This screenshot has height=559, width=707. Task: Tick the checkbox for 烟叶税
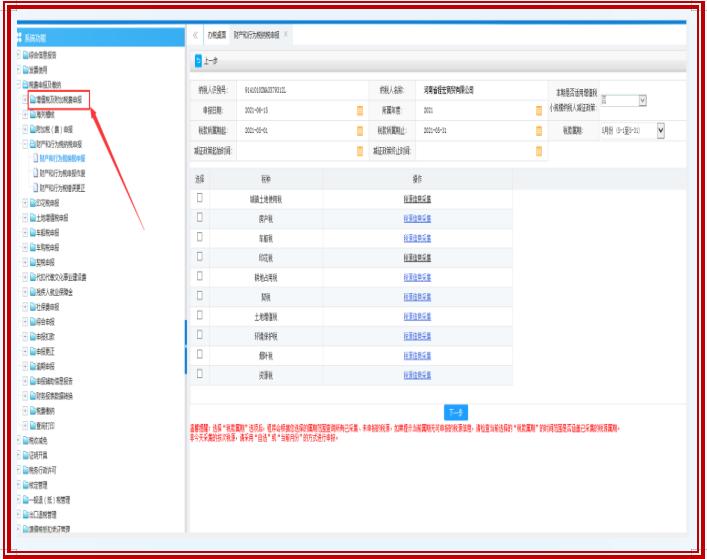tap(200, 354)
